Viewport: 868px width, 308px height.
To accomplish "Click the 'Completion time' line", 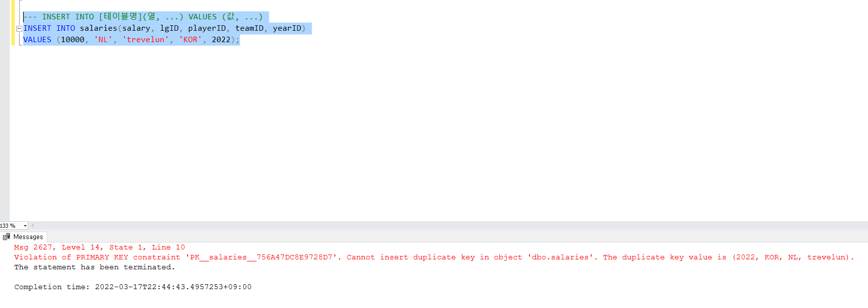I will (133, 287).
